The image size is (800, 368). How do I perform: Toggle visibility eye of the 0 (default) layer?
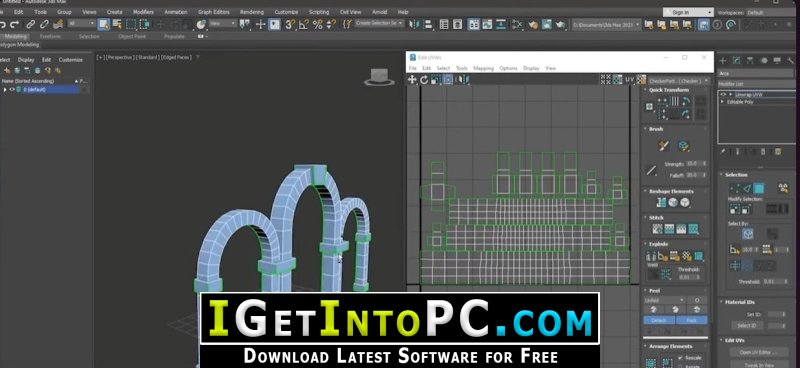[12, 89]
